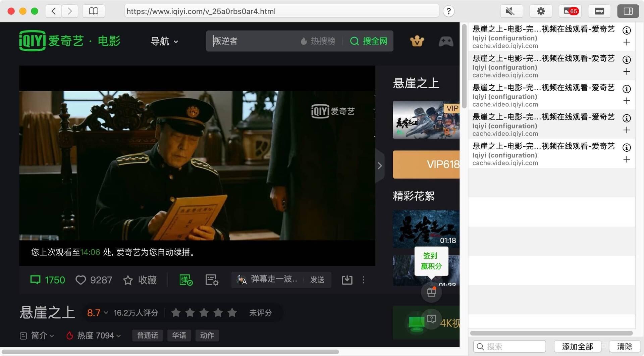This screenshot has height=356, width=644.
Task: Click the download icon under the player
Action: tap(347, 280)
